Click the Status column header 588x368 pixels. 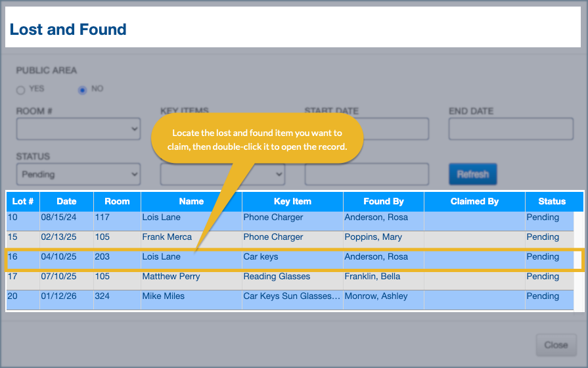(x=552, y=201)
